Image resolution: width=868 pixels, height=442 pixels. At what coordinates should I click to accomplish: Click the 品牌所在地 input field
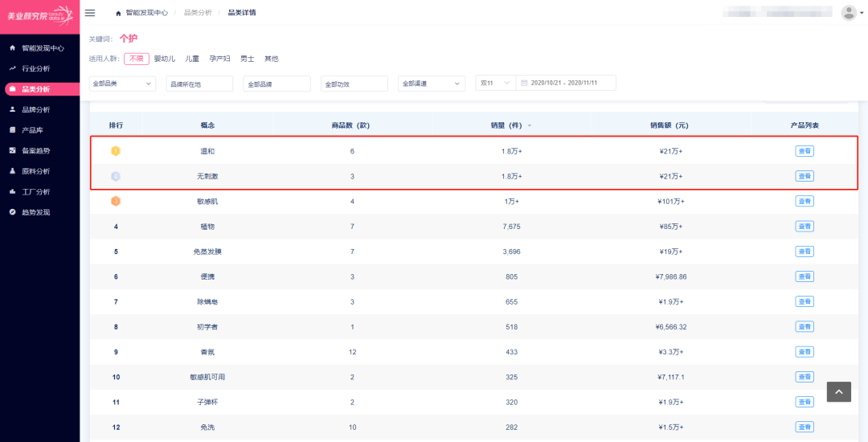tap(199, 84)
